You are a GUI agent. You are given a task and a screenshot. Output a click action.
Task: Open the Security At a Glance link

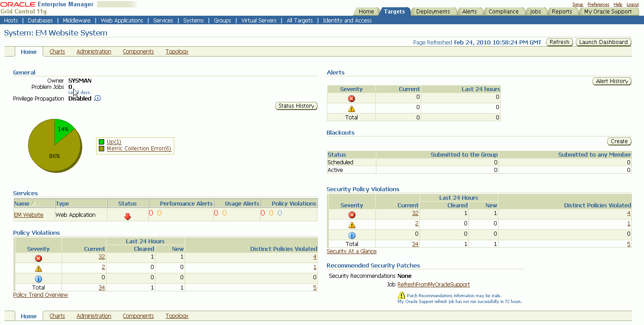click(352, 251)
